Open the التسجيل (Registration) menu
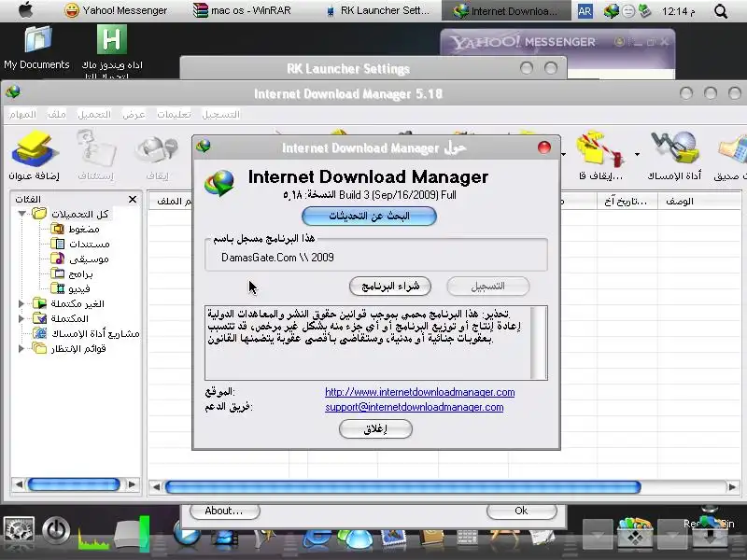This screenshot has width=747, height=560. click(x=220, y=114)
